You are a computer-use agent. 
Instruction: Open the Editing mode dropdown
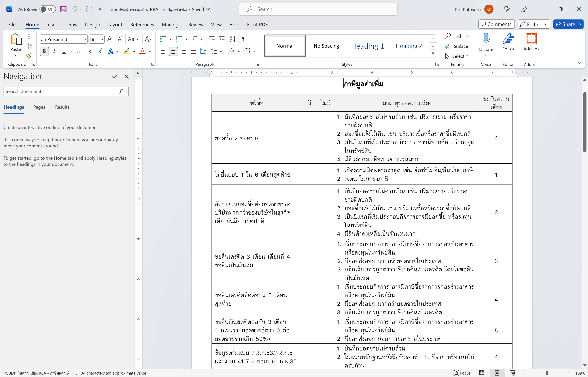click(x=534, y=24)
